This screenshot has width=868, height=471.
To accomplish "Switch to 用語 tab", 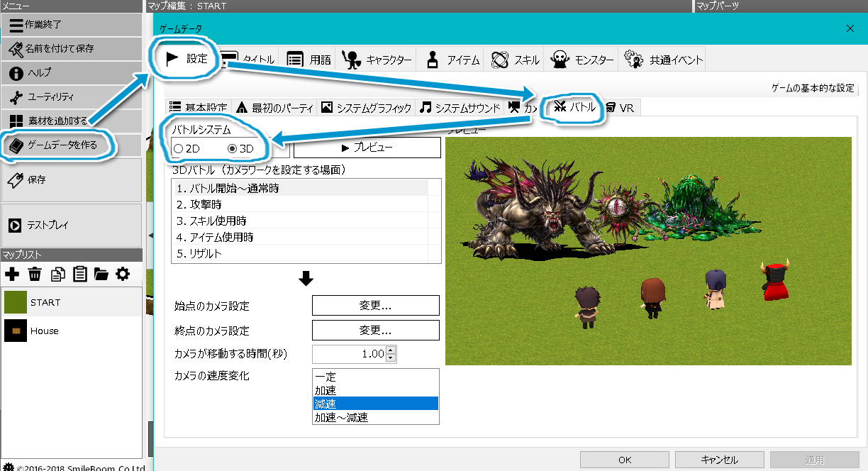I will tap(309, 60).
